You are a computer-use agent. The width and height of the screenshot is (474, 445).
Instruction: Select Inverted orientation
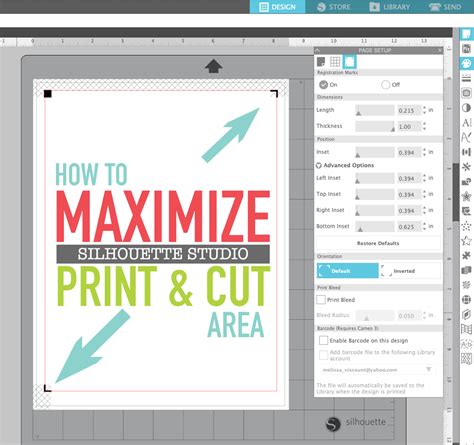click(410, 271)
